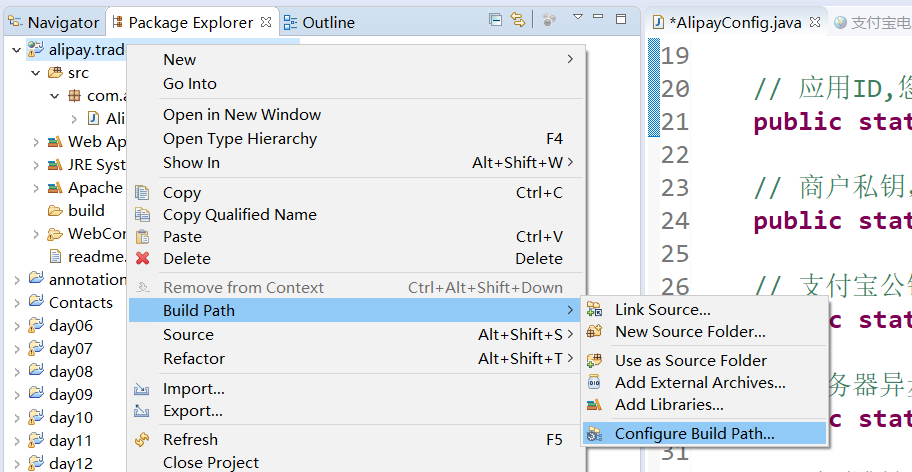Click the Contacts project folder icon
The image size is (912, 472).
point(36,302)
